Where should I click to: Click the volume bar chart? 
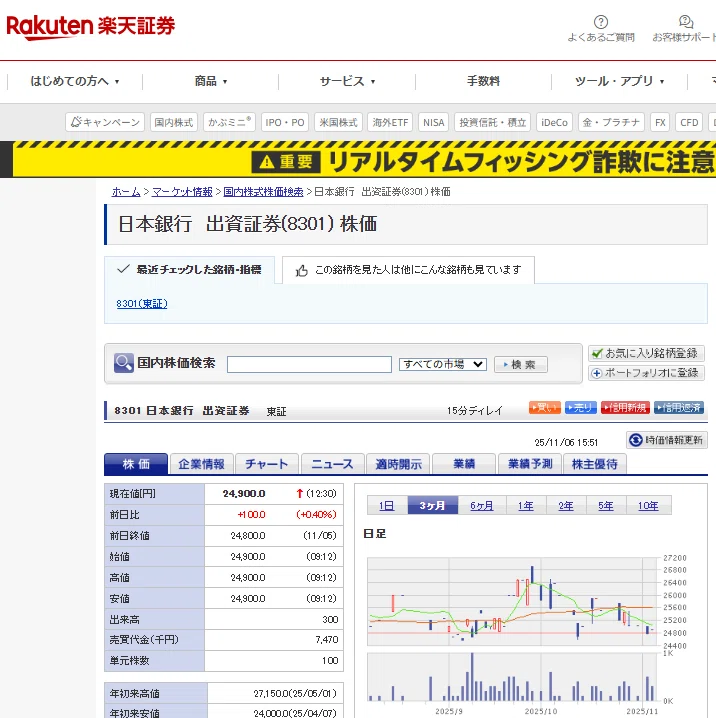click(x=513, y=677)
